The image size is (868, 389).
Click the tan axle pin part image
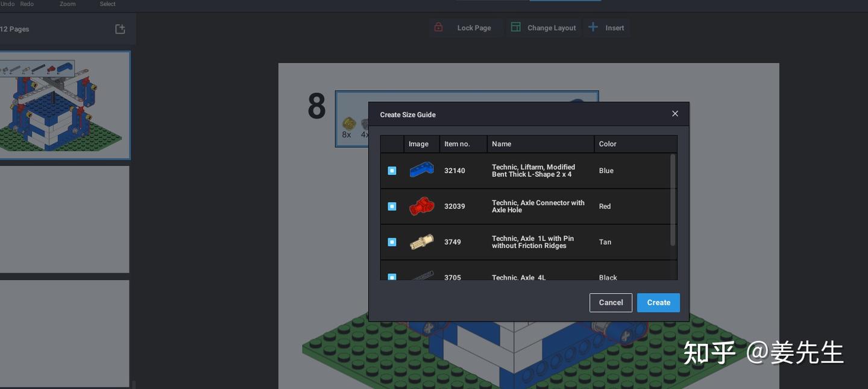click(x=421, y=242)
